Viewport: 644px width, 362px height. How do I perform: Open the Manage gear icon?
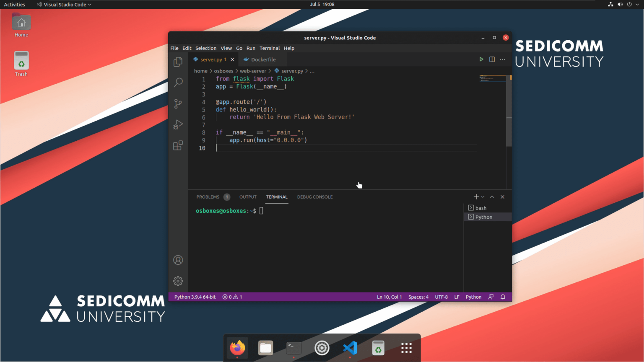(178, 281)
